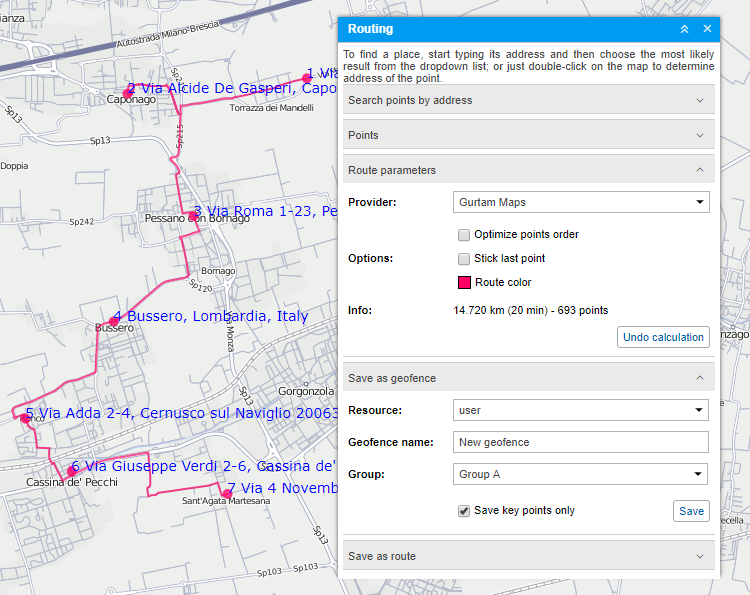Toggle the Stick last point option
The image size is (750, 595).
[x=464, y=259]
